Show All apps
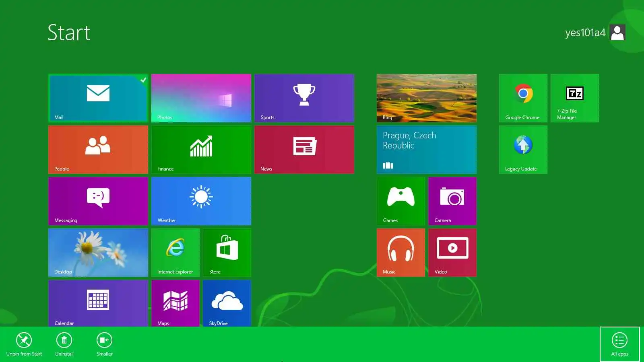 tap(620, 344)
